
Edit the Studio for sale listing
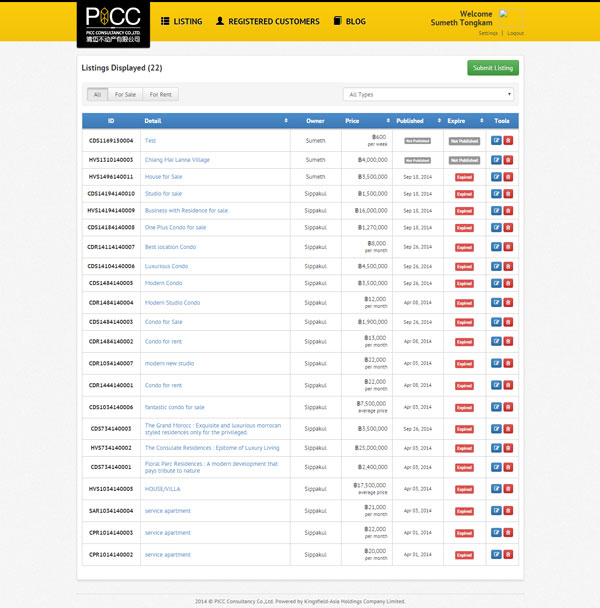click(x=496, y=193)
